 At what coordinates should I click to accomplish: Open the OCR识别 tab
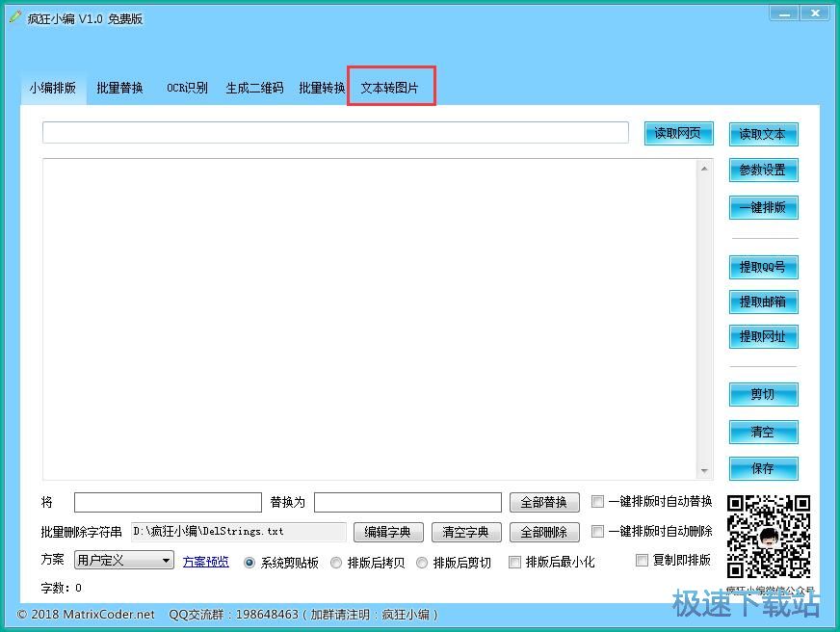[x=187, y=87]
